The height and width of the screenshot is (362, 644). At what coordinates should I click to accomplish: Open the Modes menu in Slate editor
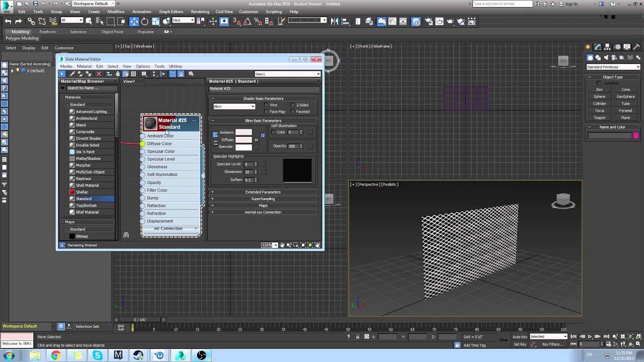click(66, 66)
